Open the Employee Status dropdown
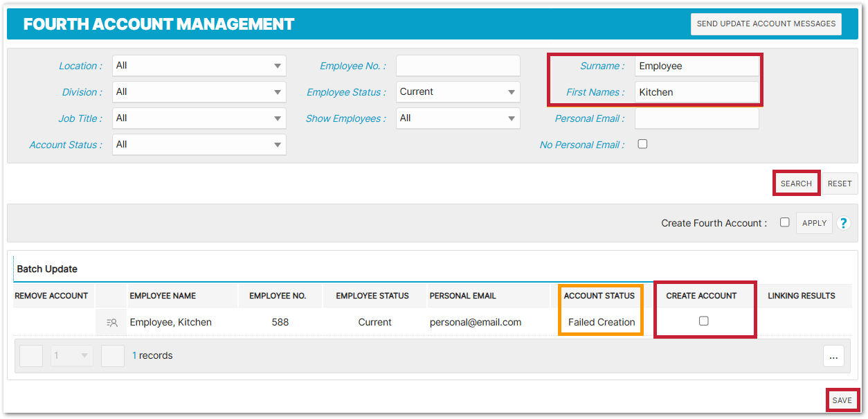The image size is (868, 419). (458, 92)
